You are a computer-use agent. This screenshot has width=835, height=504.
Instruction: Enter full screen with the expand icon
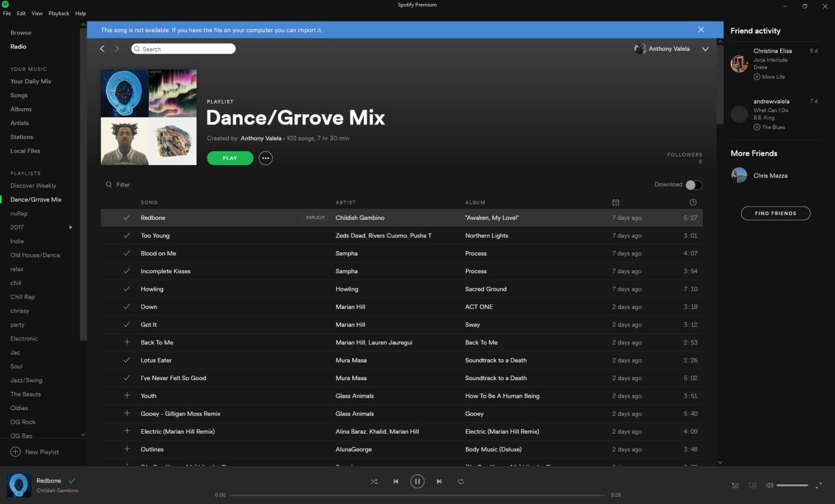(x=819, y=485)
